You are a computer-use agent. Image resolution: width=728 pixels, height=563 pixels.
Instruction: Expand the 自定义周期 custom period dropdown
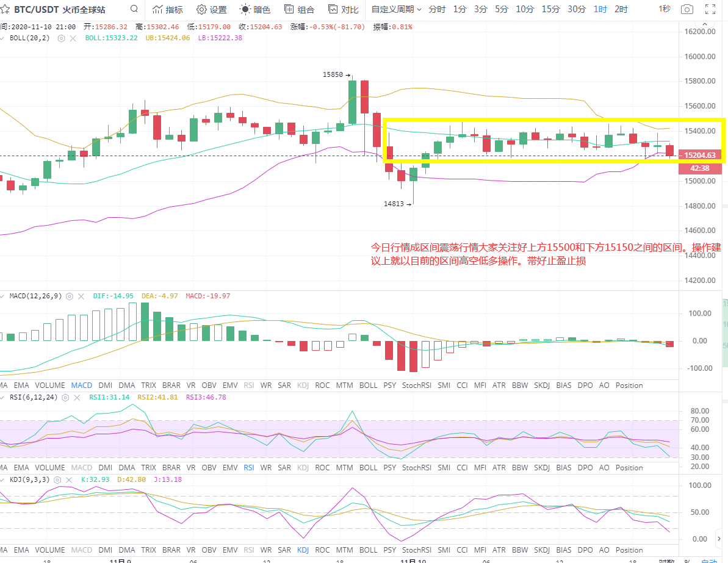(x=397, y=10)
